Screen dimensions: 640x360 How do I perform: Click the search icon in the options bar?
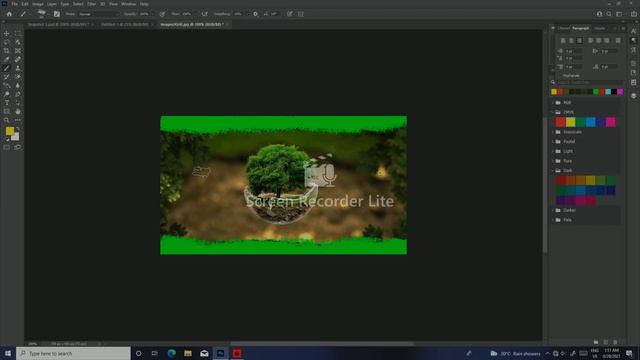point(609,14)
